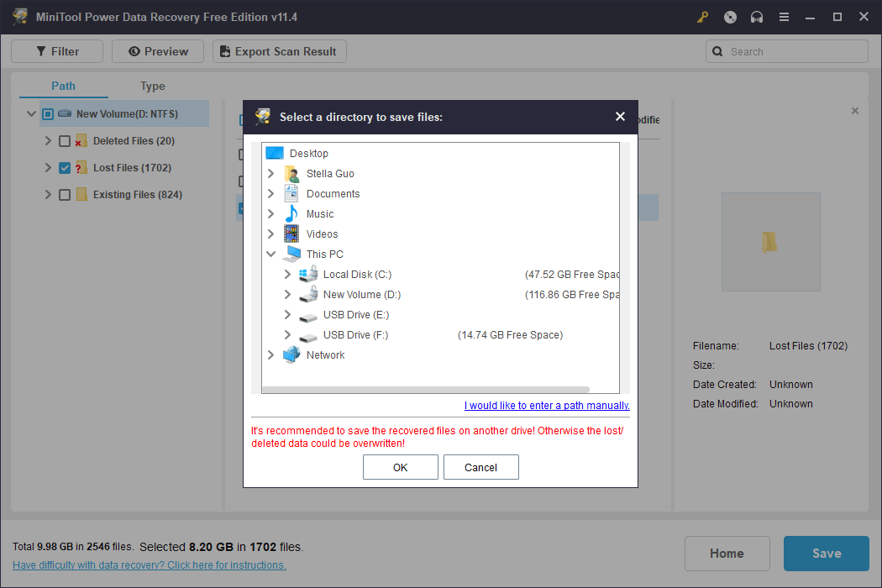Viewport: 882px width, 588px height.
Task: Click the search magnifier icon
Action: (x=717, y=51)
